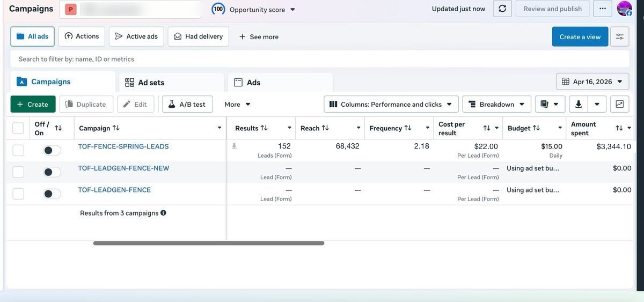Image resolution: width=644 pixels, height=302 pixels.
Task: Sort by Frequency column arrows
Action: [x=408, y=128]
